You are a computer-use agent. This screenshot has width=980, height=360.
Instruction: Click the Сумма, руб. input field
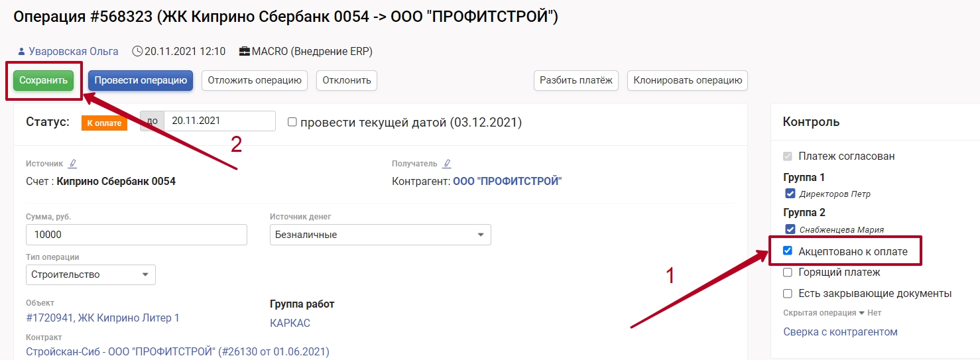tap(136, 235)
